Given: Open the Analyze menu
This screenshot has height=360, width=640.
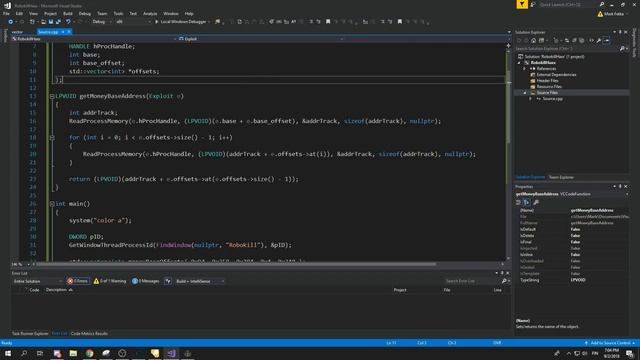Looking at the screenshot, I should (150, 13).
